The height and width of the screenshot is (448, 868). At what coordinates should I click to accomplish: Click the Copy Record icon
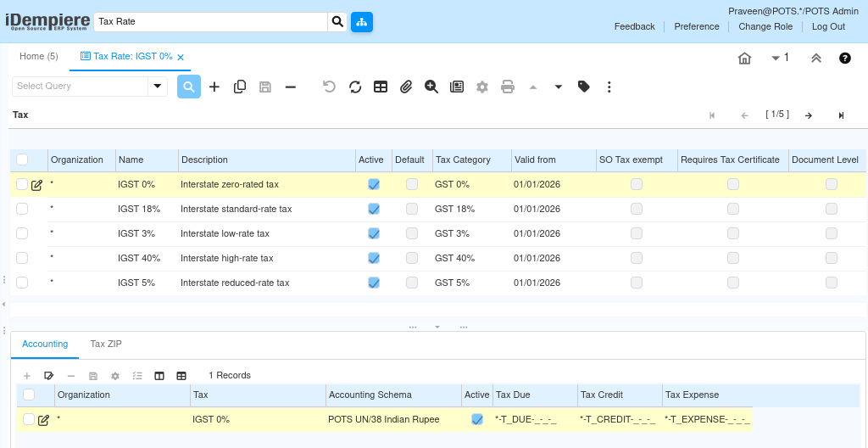[240, 87]
